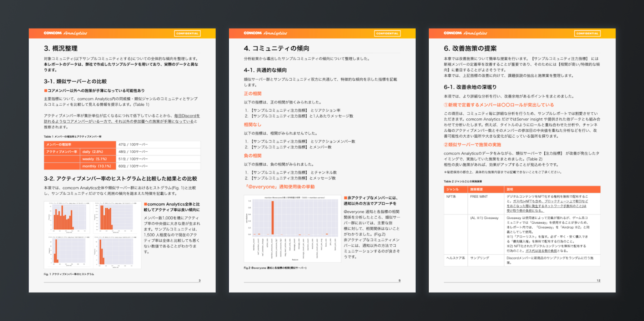Select the '3. 概況整理' heading
644x321 pixels.
pyautogui.click(x=61, y=48)
